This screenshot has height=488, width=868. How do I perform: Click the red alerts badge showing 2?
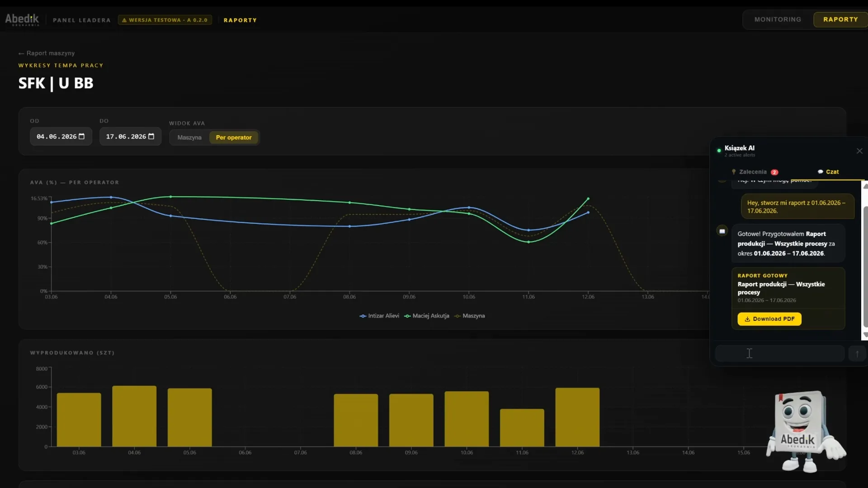click(774, 172)
